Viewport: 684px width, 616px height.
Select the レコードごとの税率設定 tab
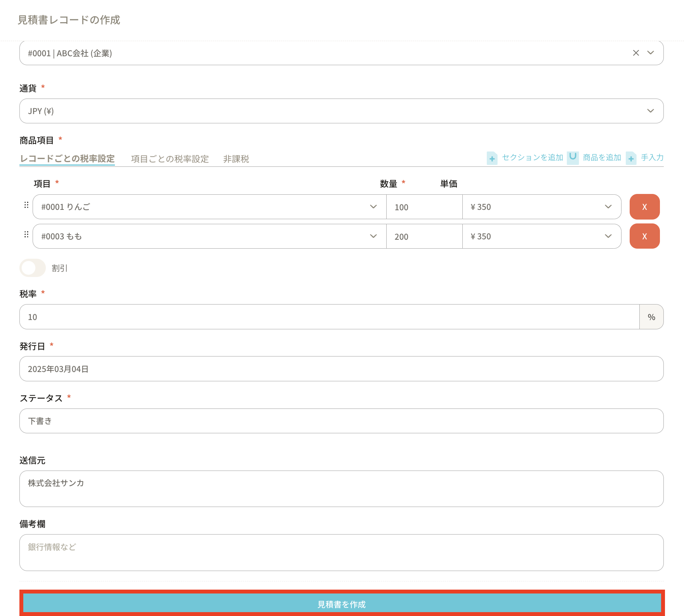click(67, 159)
